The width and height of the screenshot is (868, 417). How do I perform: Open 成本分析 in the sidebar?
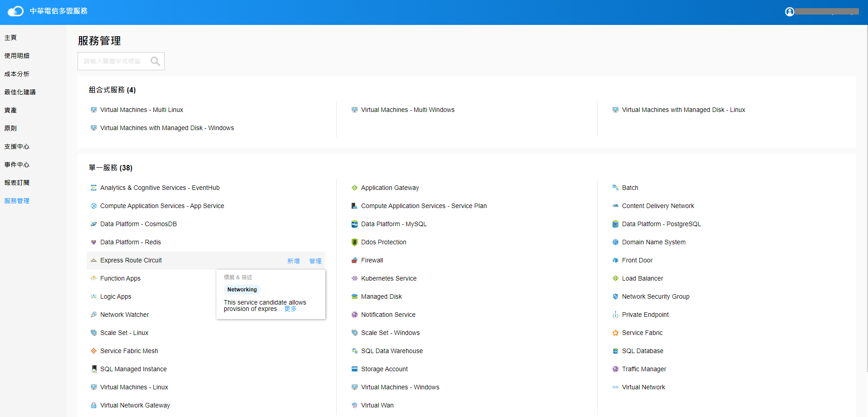(x=17, y=74)
